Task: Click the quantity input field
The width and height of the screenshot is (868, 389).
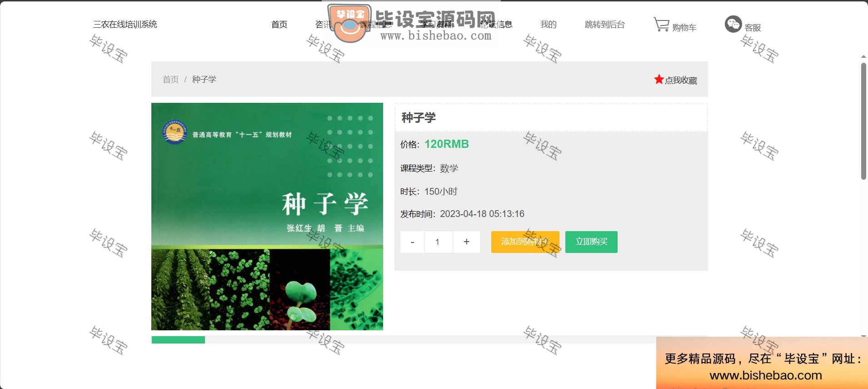Action: 439,242
